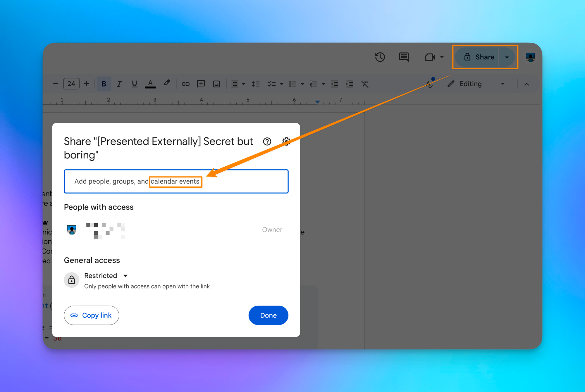Click the insert image icon

216,84
